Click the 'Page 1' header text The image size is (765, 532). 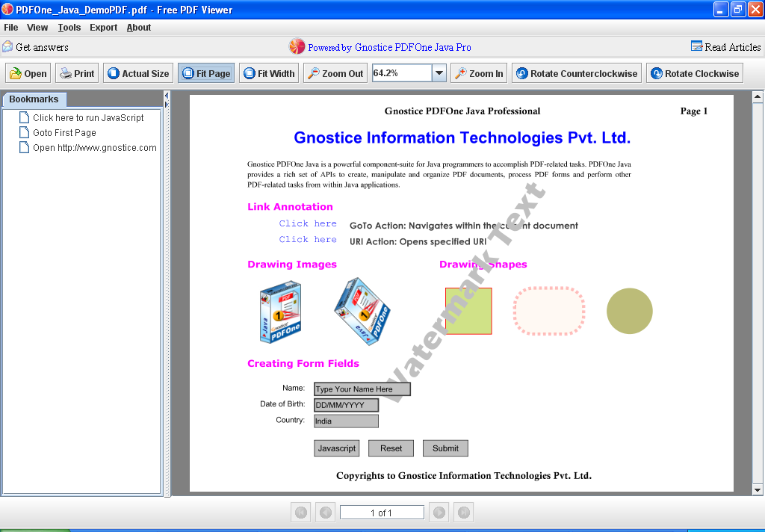tap(694, 111)
